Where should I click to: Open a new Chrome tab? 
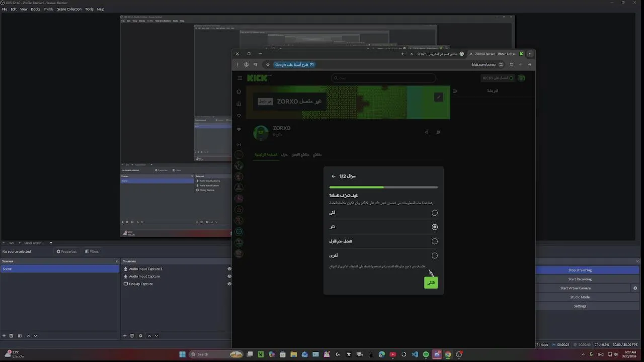[403, 54]
